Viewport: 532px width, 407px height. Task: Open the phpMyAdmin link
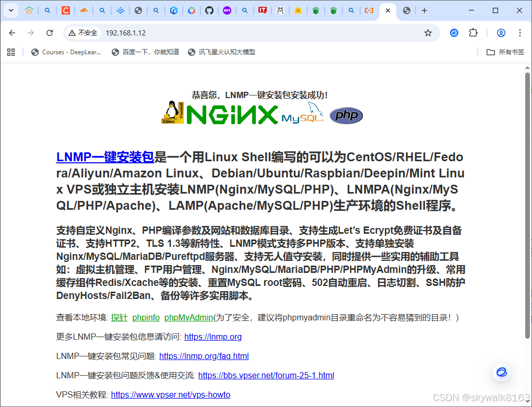pos(188,317)
